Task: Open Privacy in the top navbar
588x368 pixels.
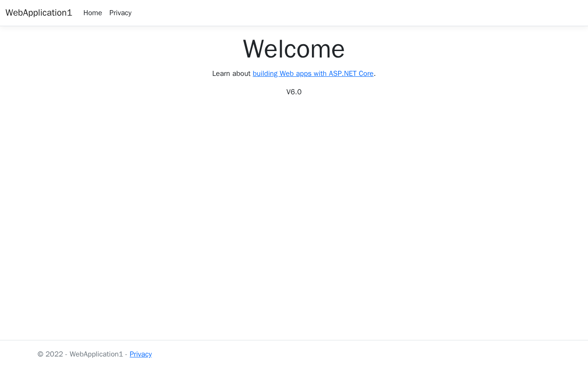Action: pos(120,13)
